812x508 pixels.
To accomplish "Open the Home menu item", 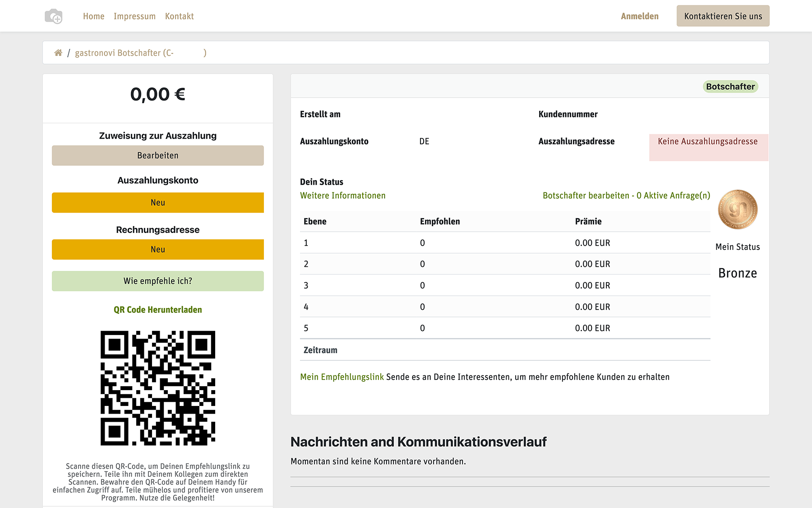I will 93,16.
